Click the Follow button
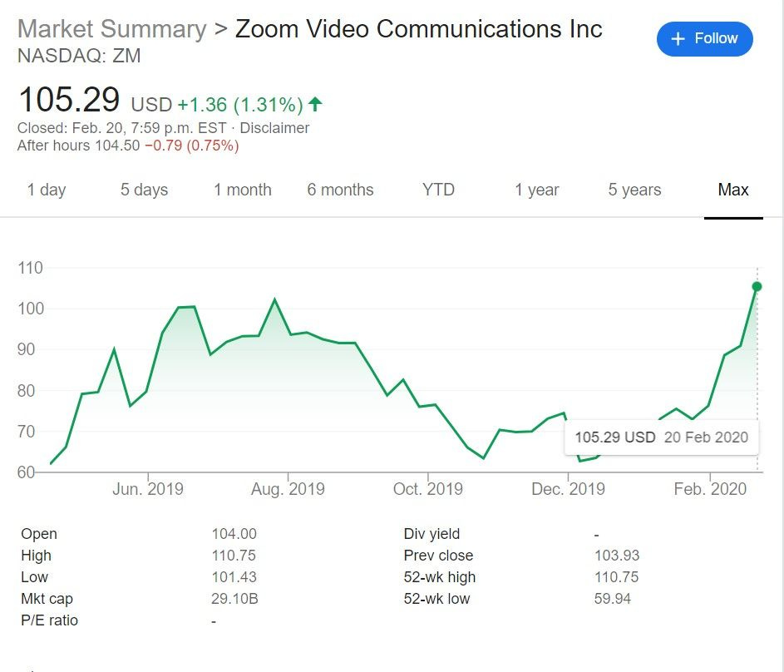This screenshot has height=672, width=784. 704,38
